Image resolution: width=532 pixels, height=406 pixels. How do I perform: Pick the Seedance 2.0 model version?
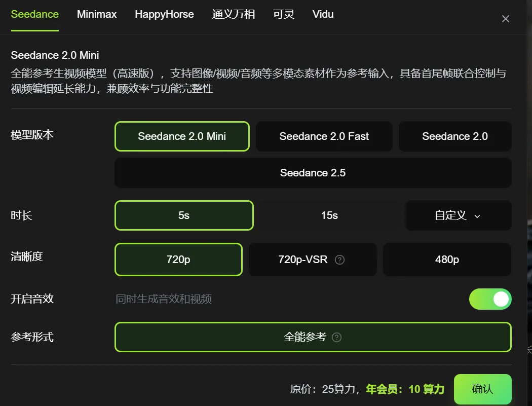coord(455,136)
